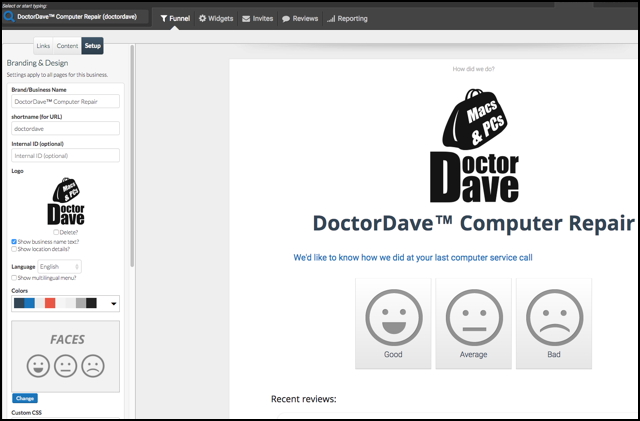This screenshot has height=421, width=640.
Task: Select the dark navy color swatch
Action: tap(19, 303)
